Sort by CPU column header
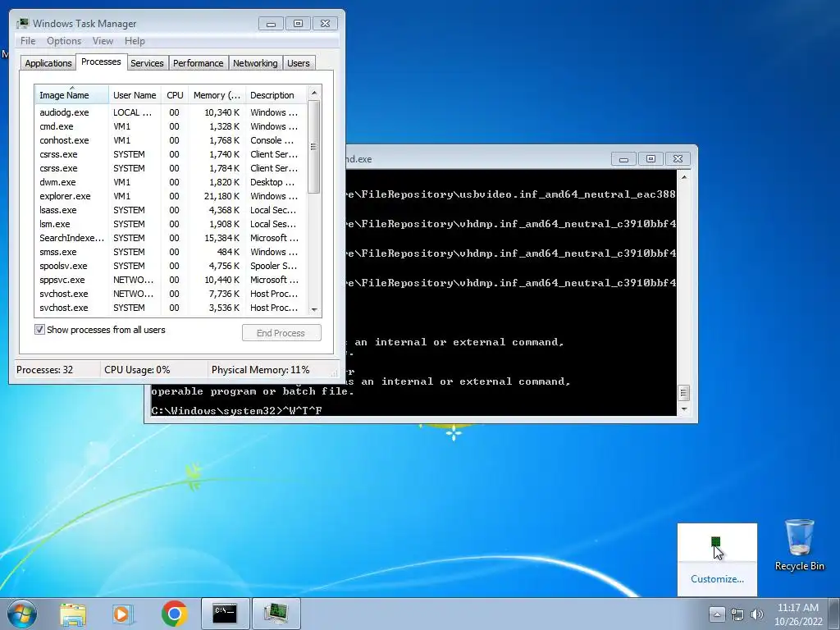This screenshot has height=630, width=840. (x=175, y=95)
